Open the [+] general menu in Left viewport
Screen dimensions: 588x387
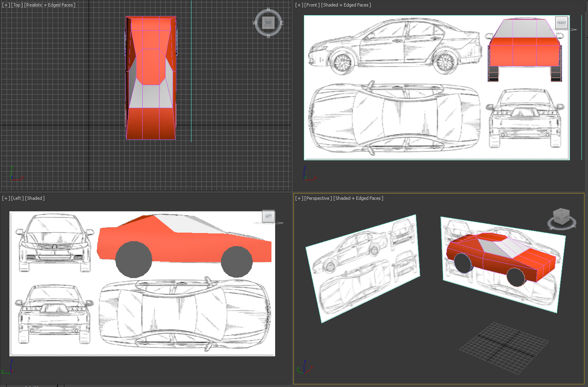(6, 198)
